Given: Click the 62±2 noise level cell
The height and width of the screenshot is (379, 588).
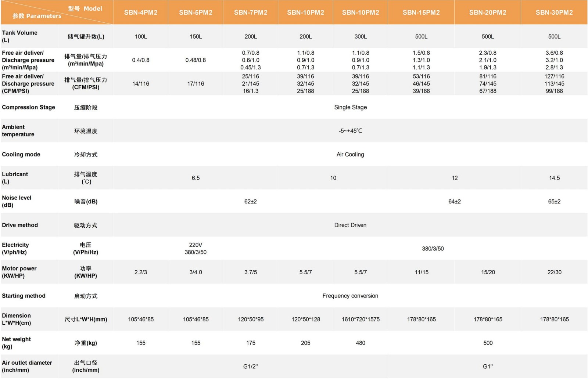Looking at the screenshot, I should [251, 201].
